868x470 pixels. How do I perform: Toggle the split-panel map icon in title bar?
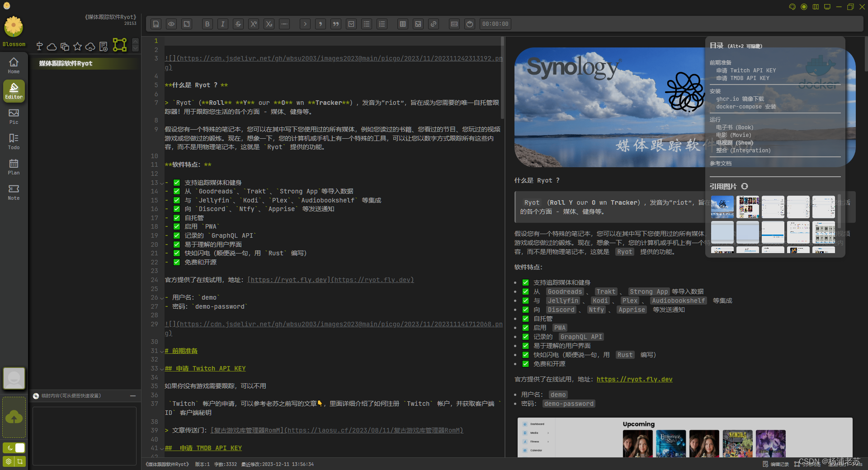pyautogui.click(x=816, y=7)
